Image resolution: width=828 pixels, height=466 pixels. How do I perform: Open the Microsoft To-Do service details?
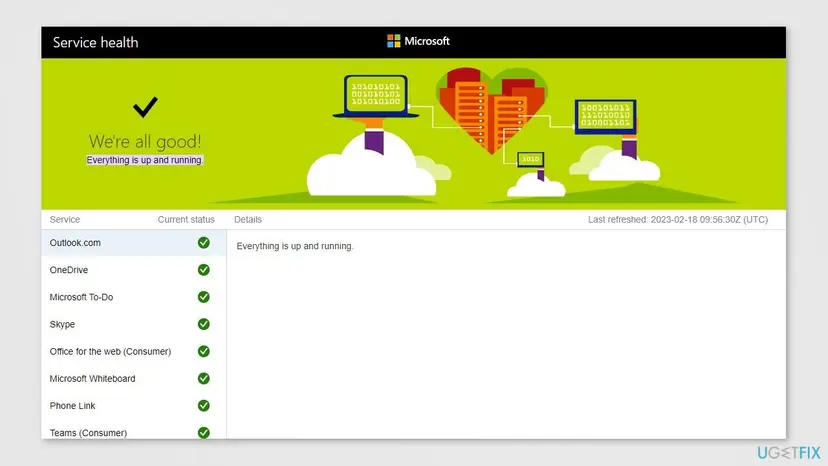[x=134, y=297]
